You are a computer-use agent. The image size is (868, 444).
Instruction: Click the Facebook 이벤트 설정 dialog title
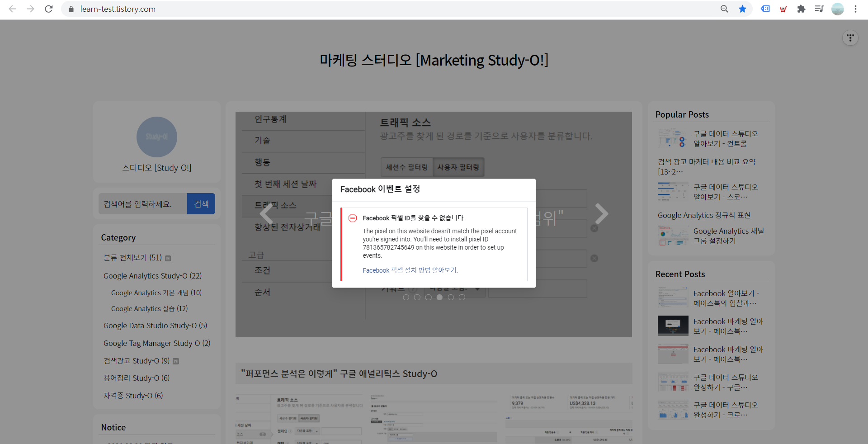380,189
